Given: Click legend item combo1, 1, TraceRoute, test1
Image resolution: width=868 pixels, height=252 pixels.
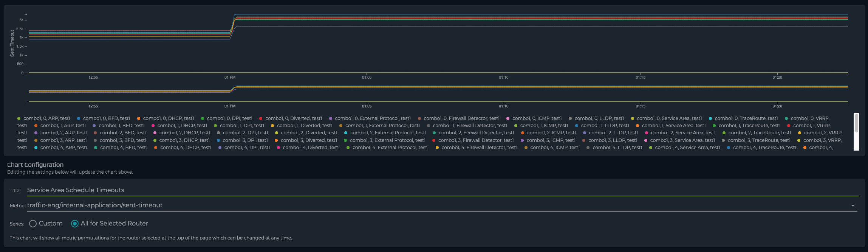Looking at the screenshot, I should point(746,126).
